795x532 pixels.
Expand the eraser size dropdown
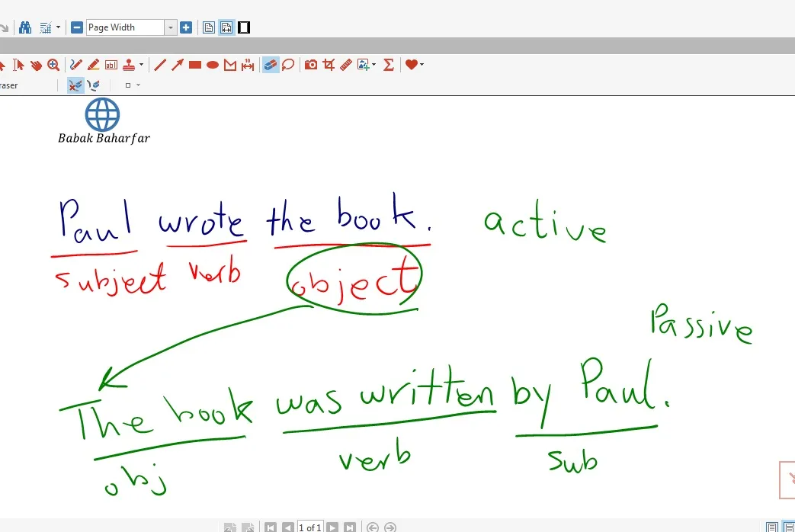coord(138,85)
